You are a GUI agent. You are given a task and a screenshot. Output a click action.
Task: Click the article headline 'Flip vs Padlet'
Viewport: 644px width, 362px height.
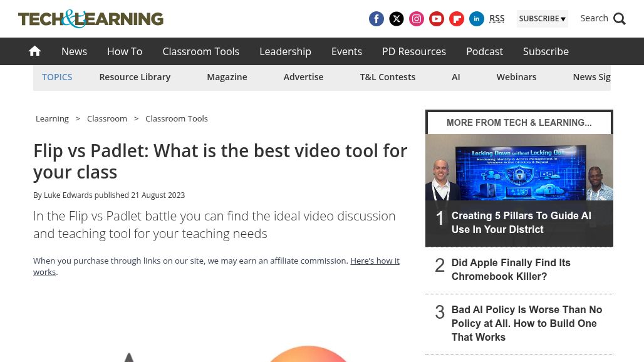click(x=220, y=162)
